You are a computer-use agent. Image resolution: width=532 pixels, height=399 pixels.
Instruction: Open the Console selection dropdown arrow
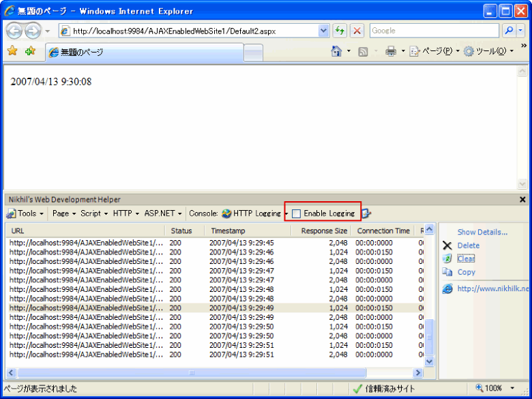pos(286,213)
